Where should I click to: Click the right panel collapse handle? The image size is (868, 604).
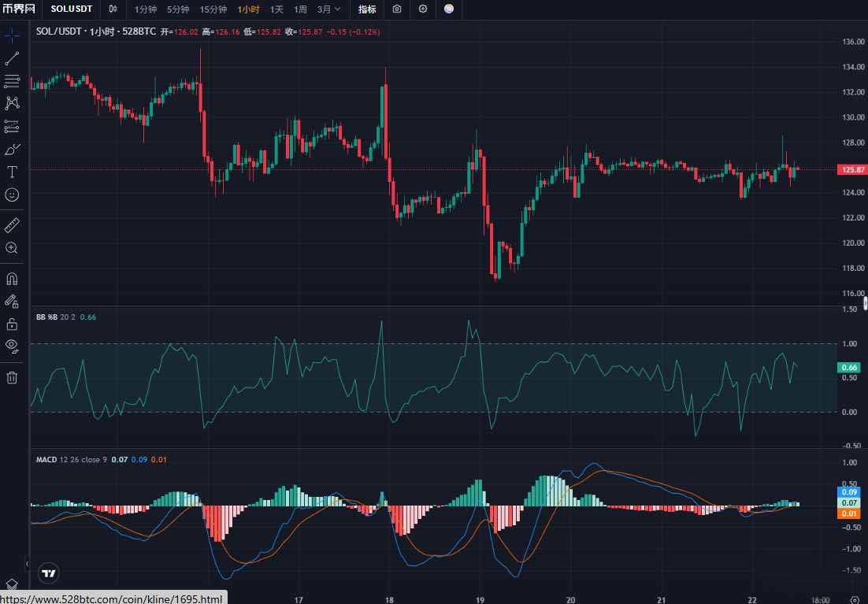tap(865, 303)
